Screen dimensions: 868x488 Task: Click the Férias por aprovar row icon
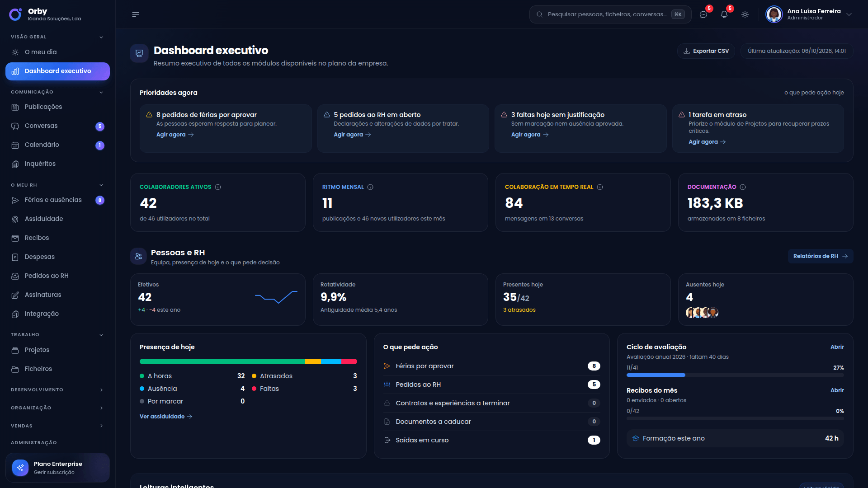point(387,366)
